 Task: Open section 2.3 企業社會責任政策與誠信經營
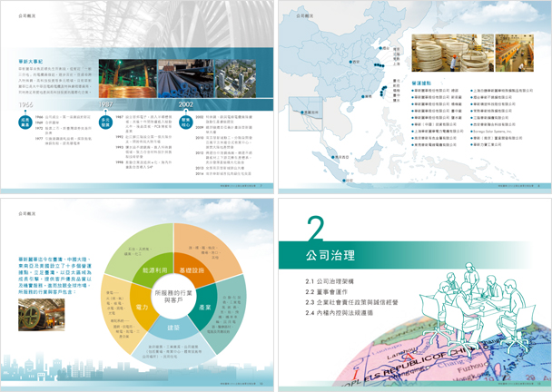tap(351, 302)
